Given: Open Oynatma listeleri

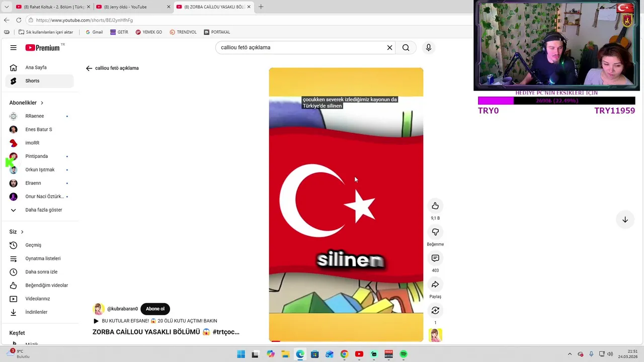Looking at the screenshot, I should point(39,258).
